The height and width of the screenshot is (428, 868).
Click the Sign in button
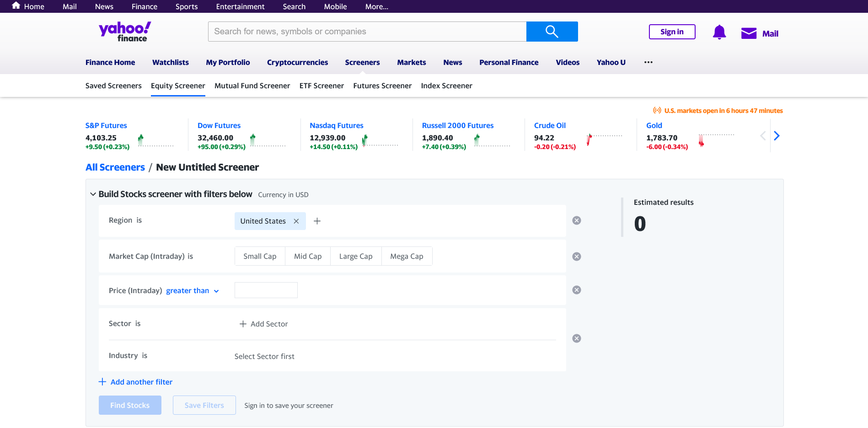[x=672, y=32]
